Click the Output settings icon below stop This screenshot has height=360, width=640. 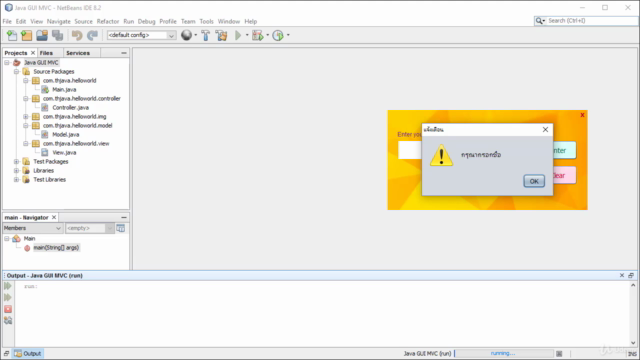pos(8,320)
